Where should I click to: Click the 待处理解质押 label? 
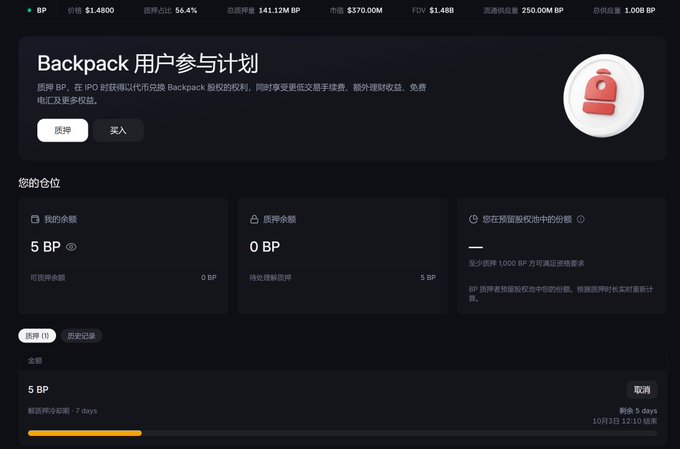coord(270,278)
